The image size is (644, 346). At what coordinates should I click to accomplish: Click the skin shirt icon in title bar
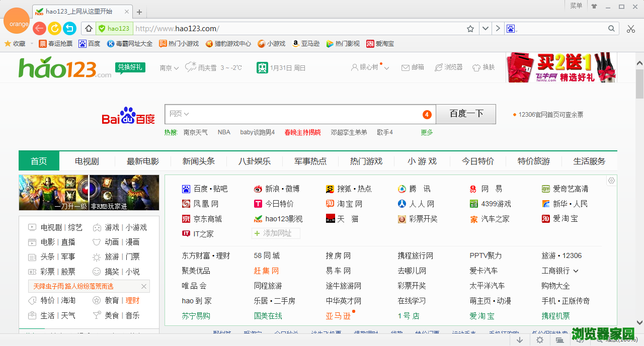pyautogui.click(x=594, y=7)
